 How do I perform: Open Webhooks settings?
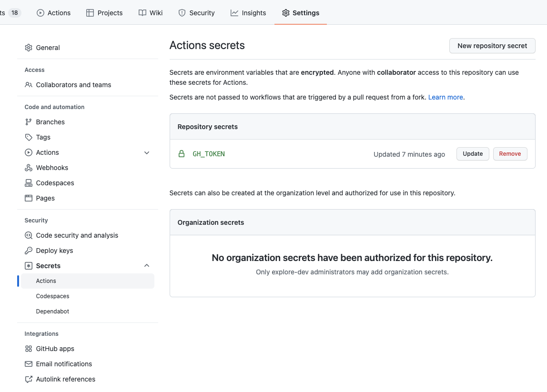tap(88, 168)
